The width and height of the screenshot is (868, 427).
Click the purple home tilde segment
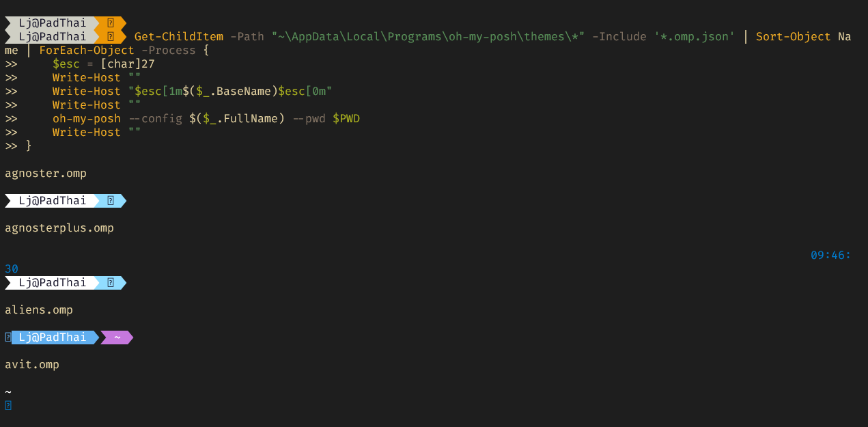pos(117,337)
